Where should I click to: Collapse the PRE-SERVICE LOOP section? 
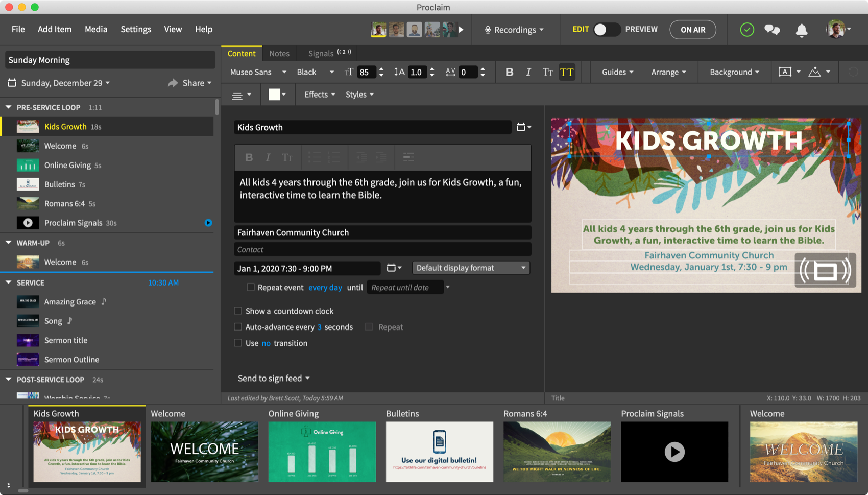(9, 107)
